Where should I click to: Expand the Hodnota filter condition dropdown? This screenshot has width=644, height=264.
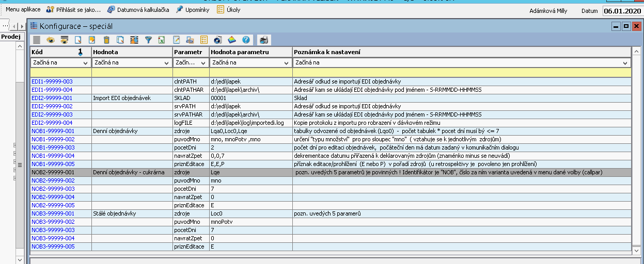166,63
